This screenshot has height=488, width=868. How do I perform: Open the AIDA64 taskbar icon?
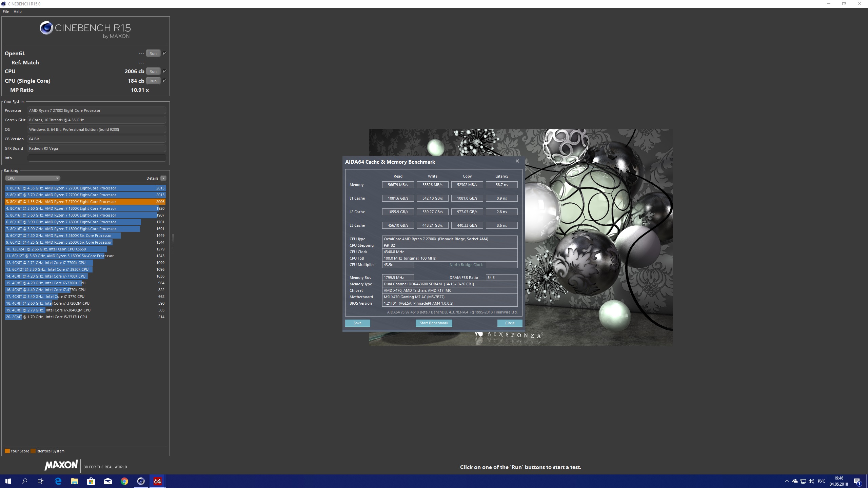[157, 481]
